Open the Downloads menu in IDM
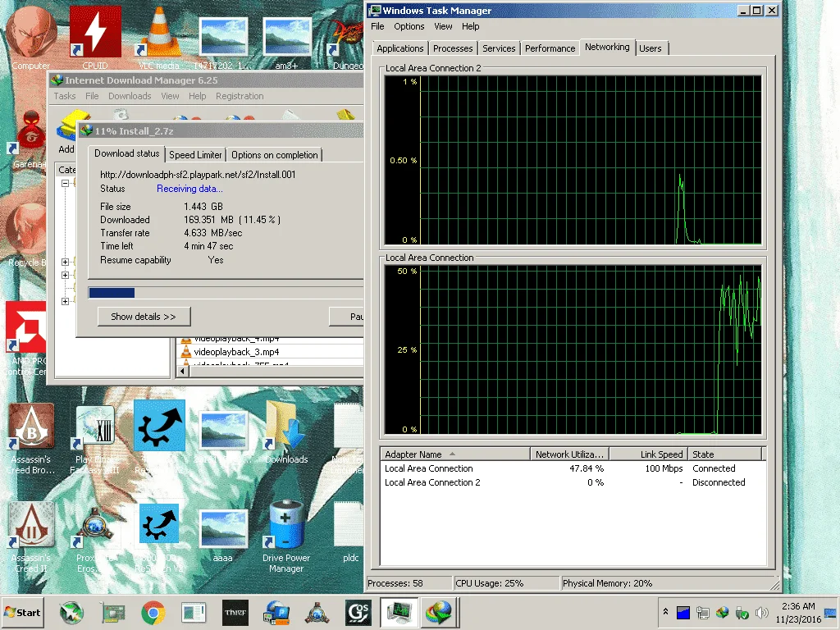This screenshot has height=630, width=840. pyautogui.click(x=130, y=96)
